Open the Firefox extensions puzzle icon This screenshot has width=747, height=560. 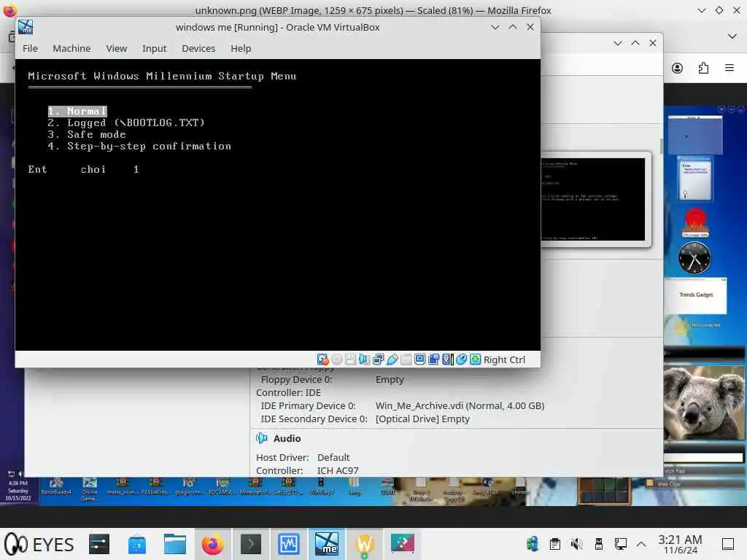(x=703, y=68)
